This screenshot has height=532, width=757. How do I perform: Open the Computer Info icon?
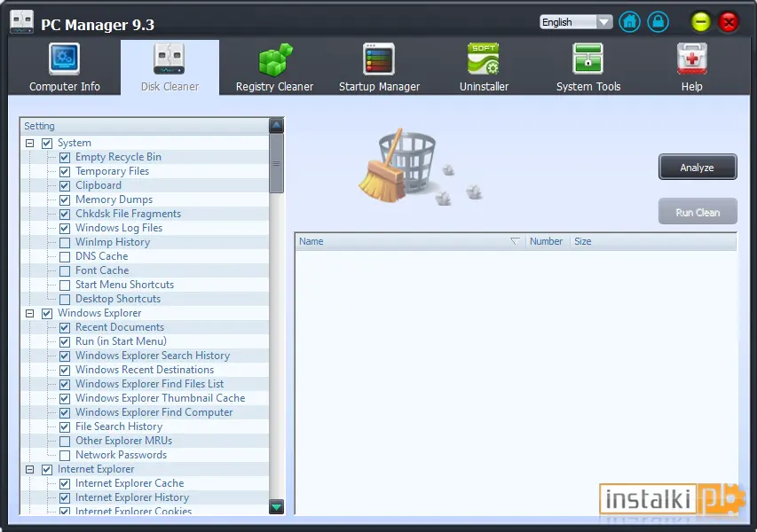64,59
